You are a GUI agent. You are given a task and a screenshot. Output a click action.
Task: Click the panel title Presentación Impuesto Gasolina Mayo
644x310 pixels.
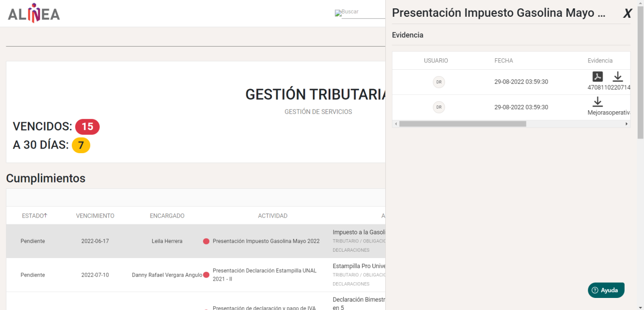click(499, 13)
